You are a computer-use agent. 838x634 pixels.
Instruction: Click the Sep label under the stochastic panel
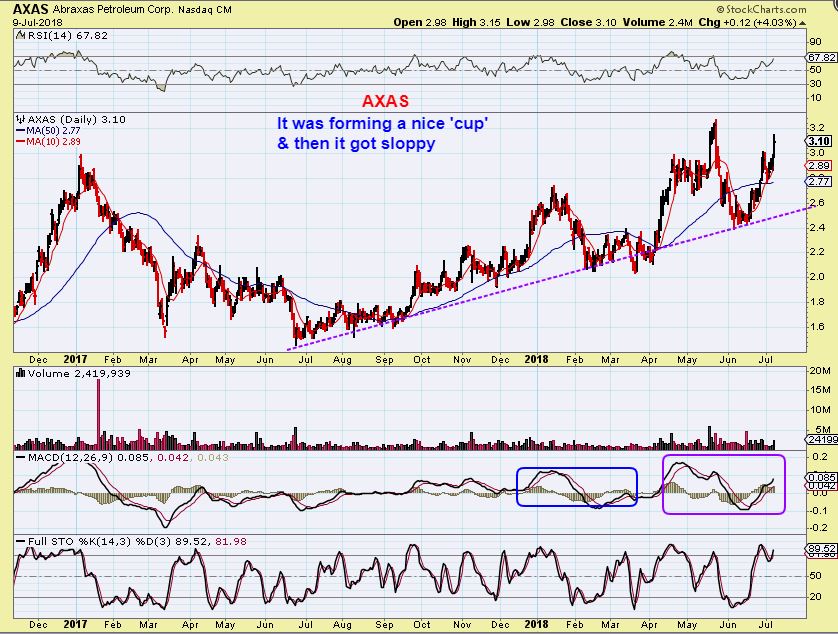[x=384, y=624]
